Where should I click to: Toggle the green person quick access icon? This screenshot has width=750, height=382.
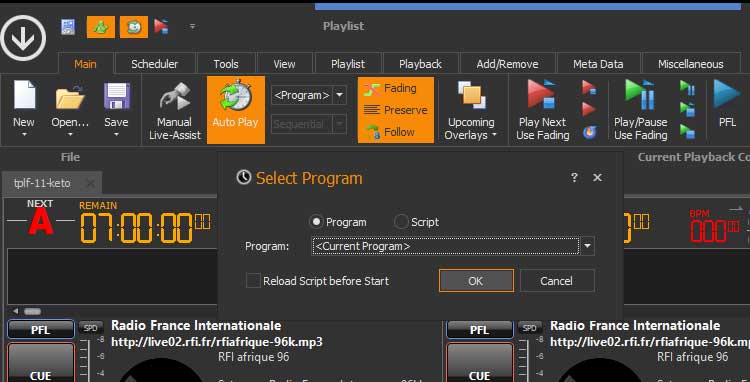[100, 27]
